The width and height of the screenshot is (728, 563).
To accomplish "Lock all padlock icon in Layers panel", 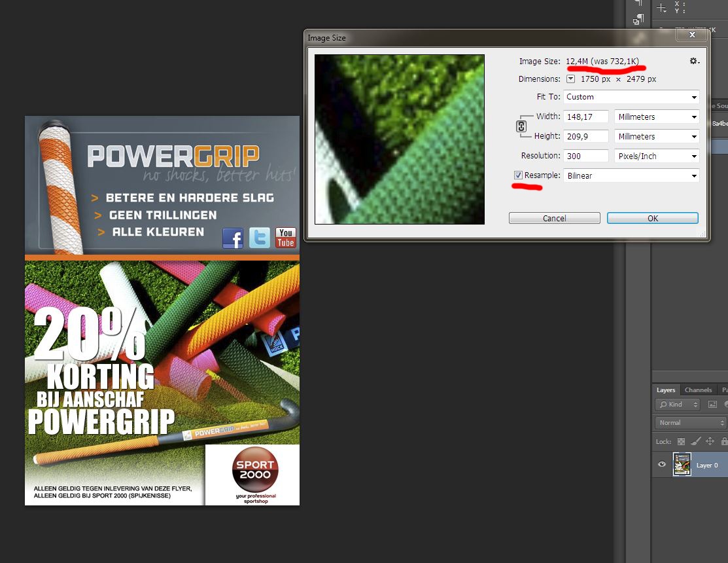I will click(x=724, y=441).
